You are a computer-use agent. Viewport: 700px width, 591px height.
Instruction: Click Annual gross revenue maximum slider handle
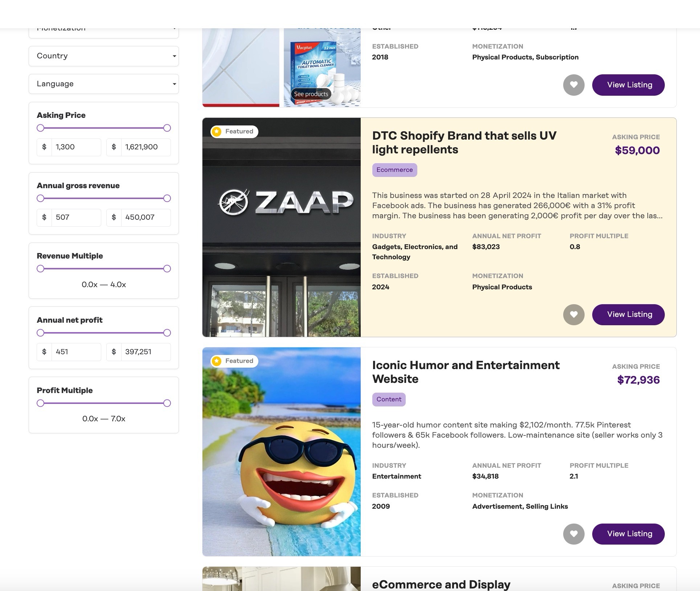(167, 198)
